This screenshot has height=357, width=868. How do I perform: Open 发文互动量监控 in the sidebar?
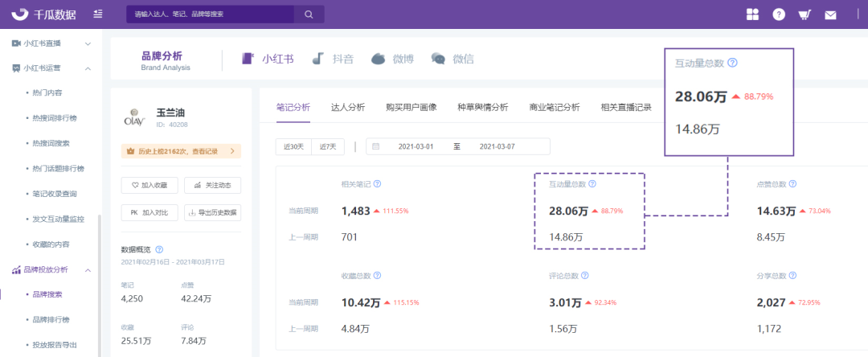[58, 220]
